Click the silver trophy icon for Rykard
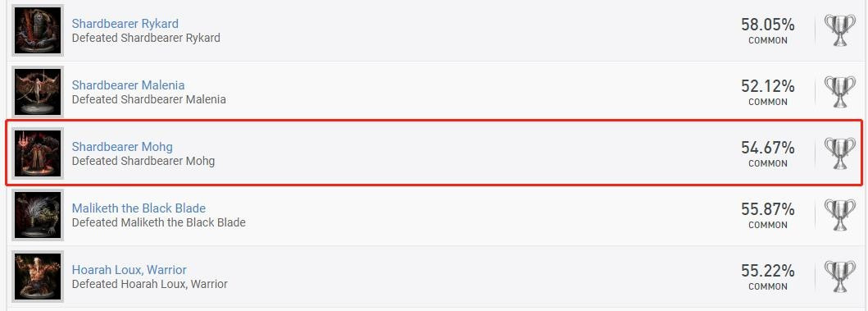Viewport: 868px width, 311px height. coord(840,30)
